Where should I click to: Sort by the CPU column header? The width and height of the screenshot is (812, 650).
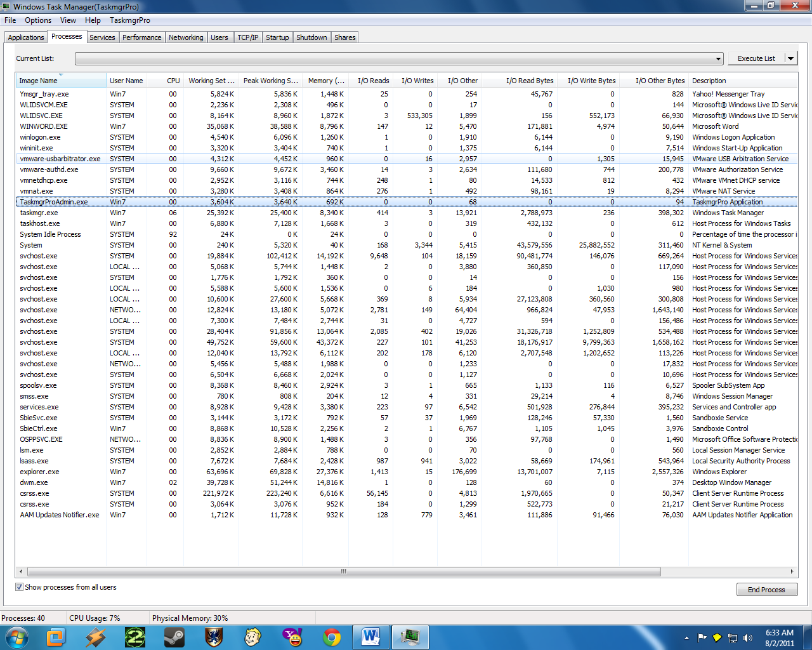[166, 81]
